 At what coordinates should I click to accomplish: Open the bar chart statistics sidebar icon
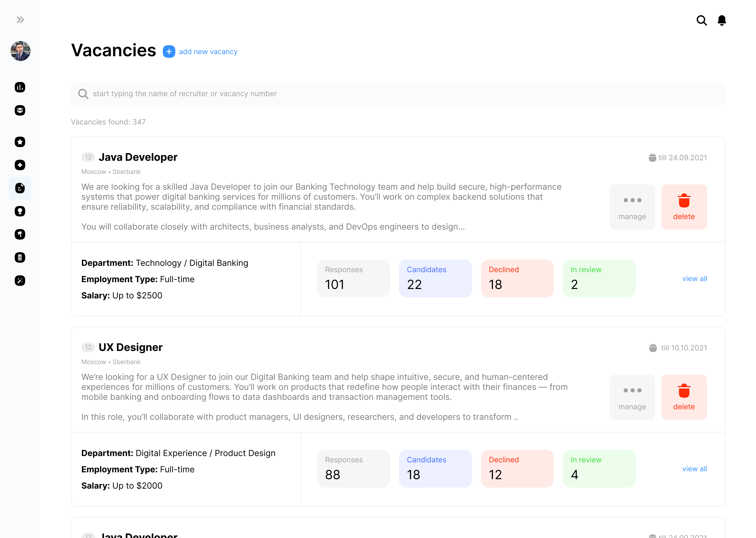[x=20, y=87]
